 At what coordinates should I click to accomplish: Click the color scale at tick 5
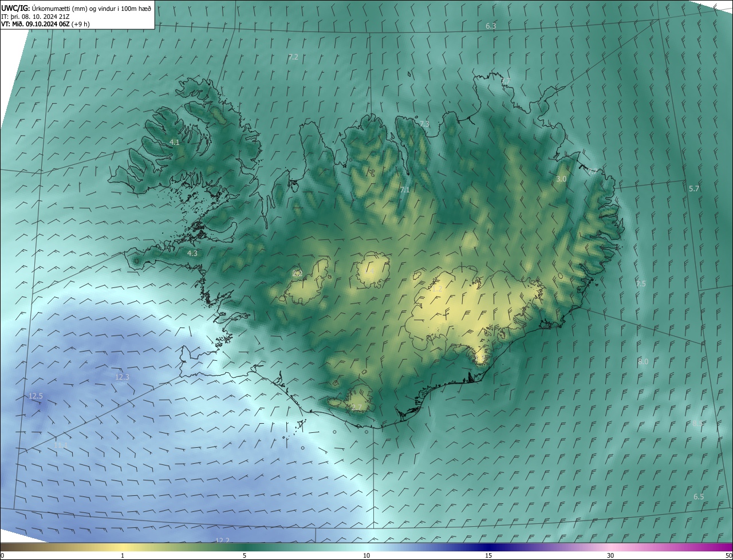245,555
